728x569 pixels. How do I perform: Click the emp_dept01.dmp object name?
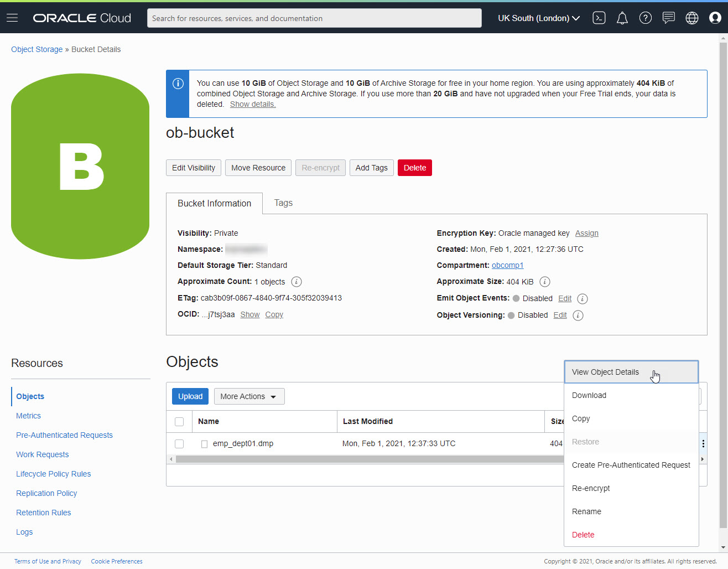pyautogui.click(x=243, y=444)
